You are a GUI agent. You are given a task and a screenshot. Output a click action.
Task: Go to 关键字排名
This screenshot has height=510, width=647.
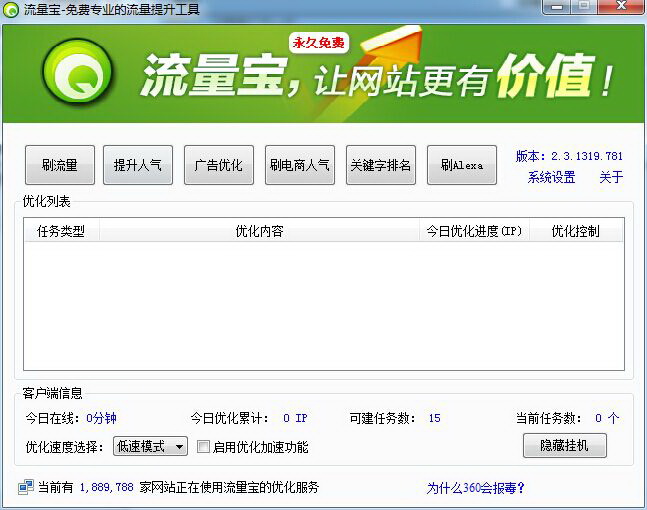pyautogui.click(x=381, y=165)
